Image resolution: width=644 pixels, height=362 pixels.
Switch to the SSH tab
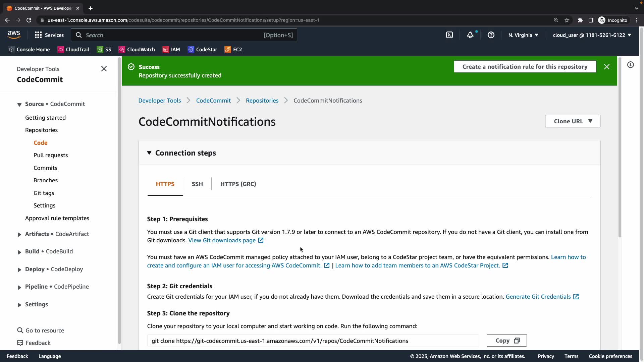coord(197,184)
